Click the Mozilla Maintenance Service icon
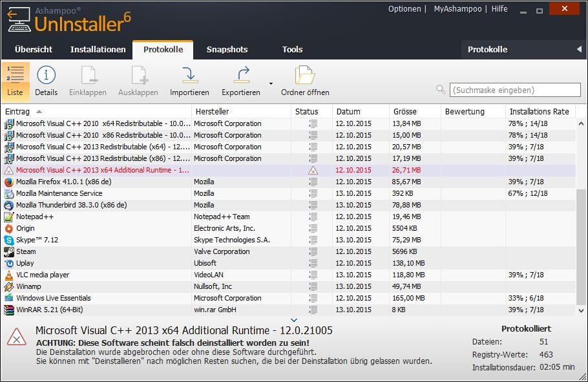Image resolution: width=588 pixels, height=382 pixels. click(x=9, y=194)
